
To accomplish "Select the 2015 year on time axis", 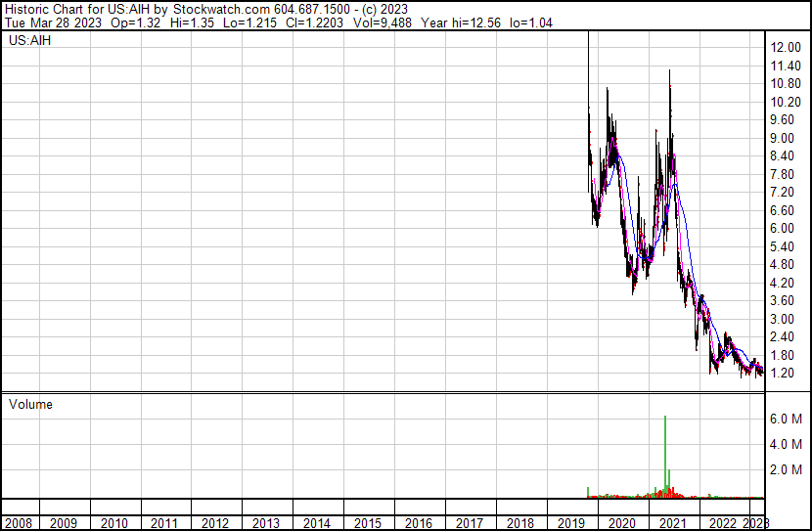I will (x=368, y=523).
